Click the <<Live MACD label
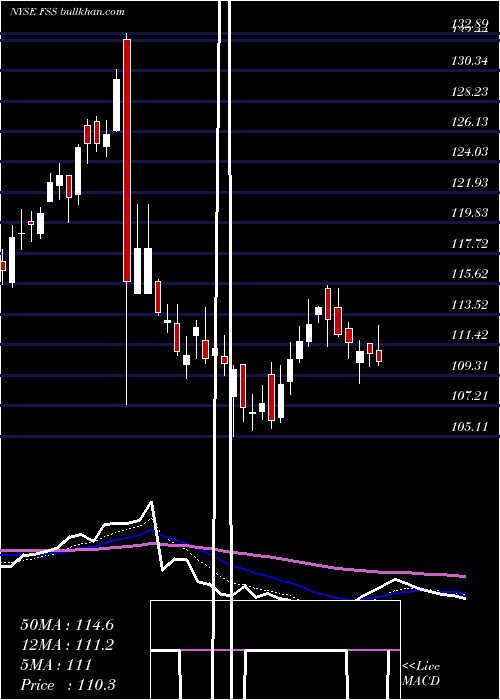This screenshot has height=700, width=500. tap(421, 674)
